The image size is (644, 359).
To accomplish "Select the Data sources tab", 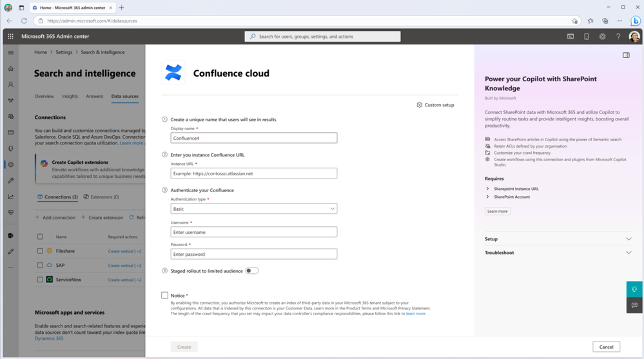I will point(125,96).
